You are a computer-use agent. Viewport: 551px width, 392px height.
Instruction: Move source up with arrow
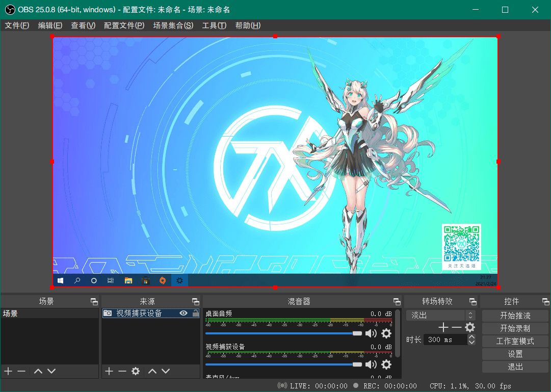pyautogui.click(x=152, y=371)
